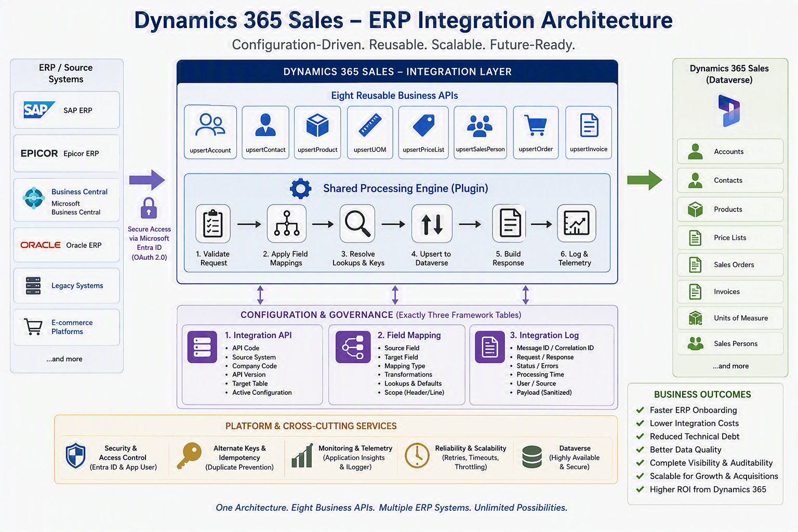Click the Faster ERP Onboarding item
This screenshot has width=798, height=532.
click(693, 410)
